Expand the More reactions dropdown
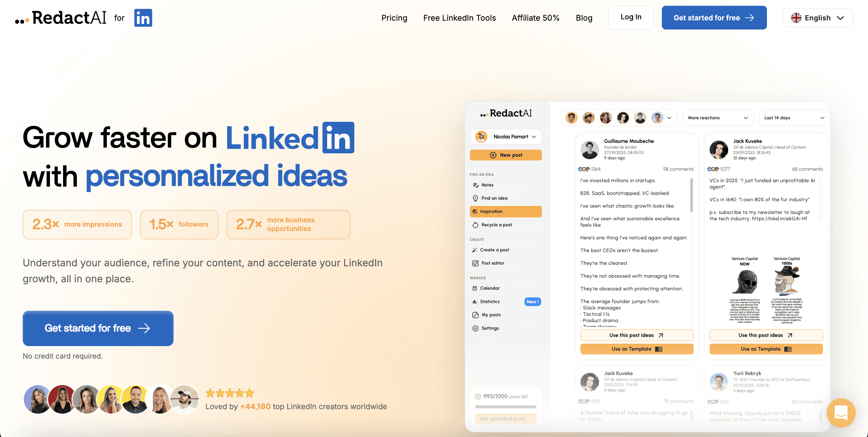The image size is (868, 437). [x=718, y=118]
